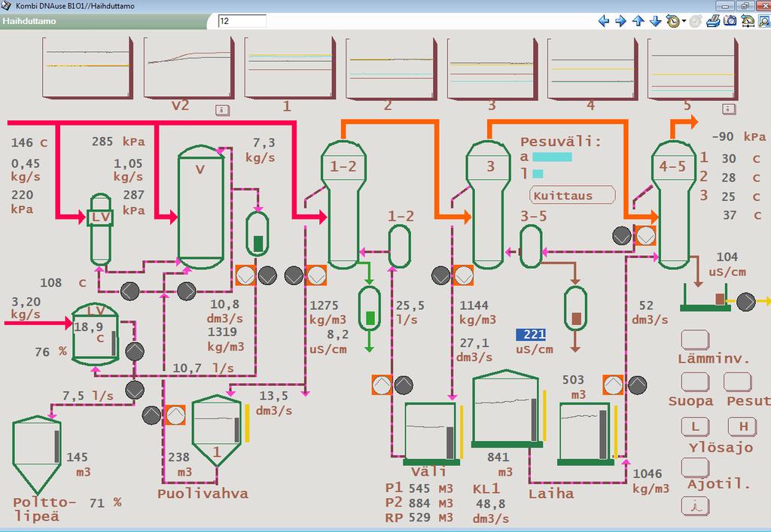Select the pump left of the 4-5 valve
Viewport: 771px width, 532px height.
click(622, 236)
